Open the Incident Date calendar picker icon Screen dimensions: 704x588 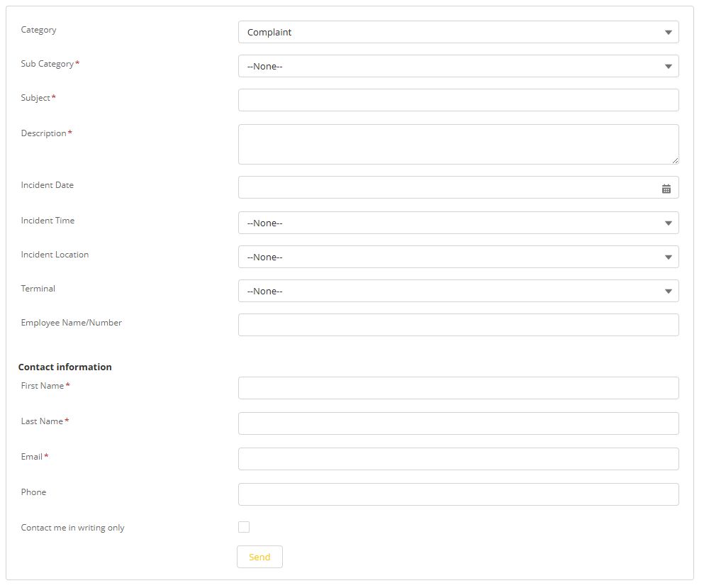click(x=666, y=189)
